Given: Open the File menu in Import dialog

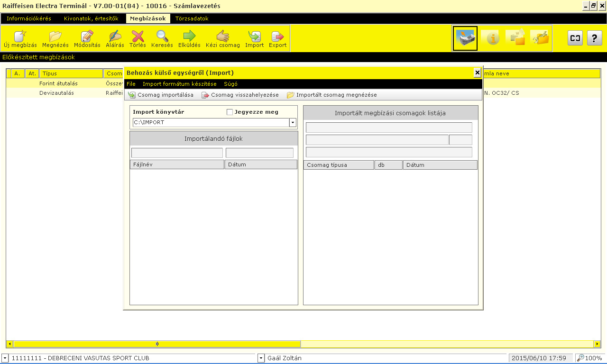Looking at the screenshot, I should click(x=131, y=84).
